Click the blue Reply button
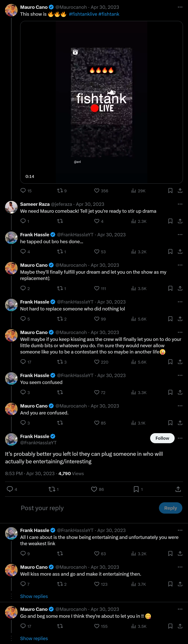The height and width of the screenshot is (644, 188). click(171, 508)
